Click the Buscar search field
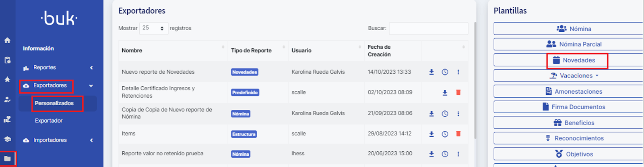The image size is (644, 167). point(428,28)
